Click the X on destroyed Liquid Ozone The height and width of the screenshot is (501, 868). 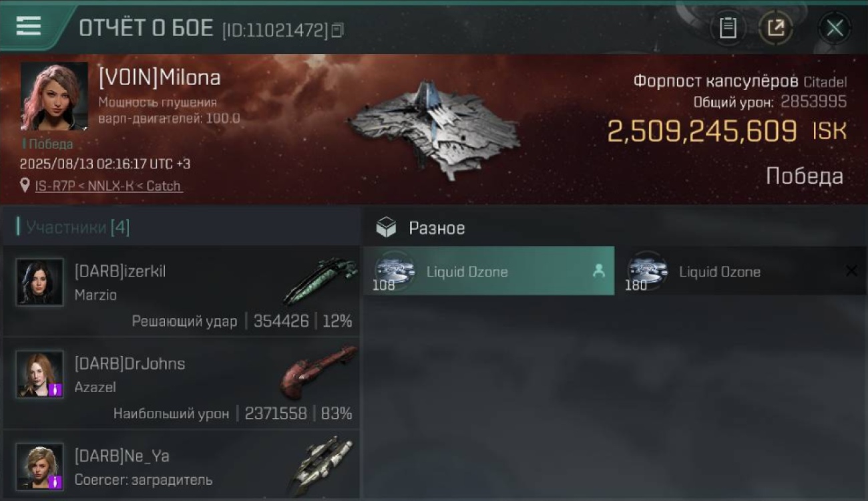pos(851,271)
